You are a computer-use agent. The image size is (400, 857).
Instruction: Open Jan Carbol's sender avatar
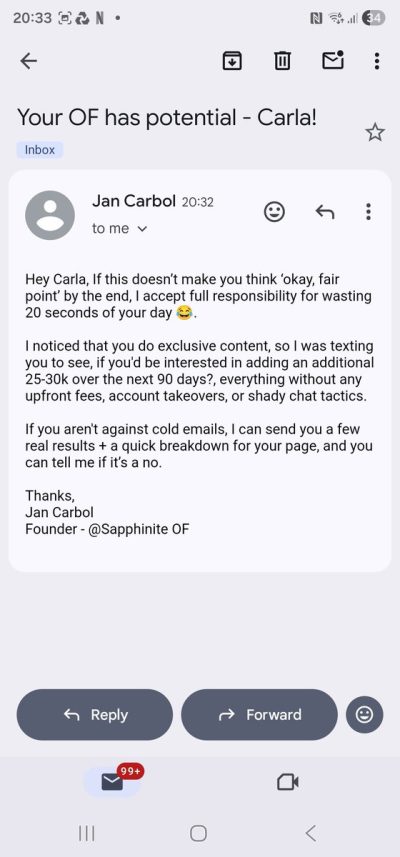[x=50, y=215]
